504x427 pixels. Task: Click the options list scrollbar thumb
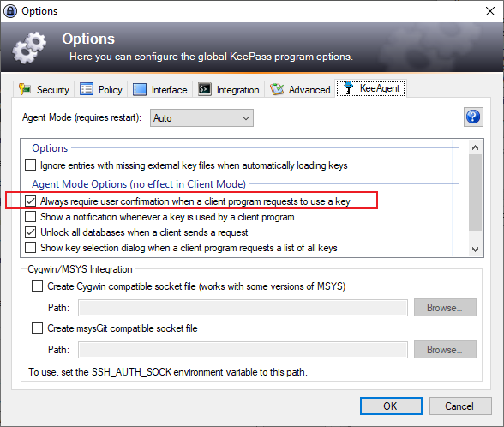coord(476,193)
